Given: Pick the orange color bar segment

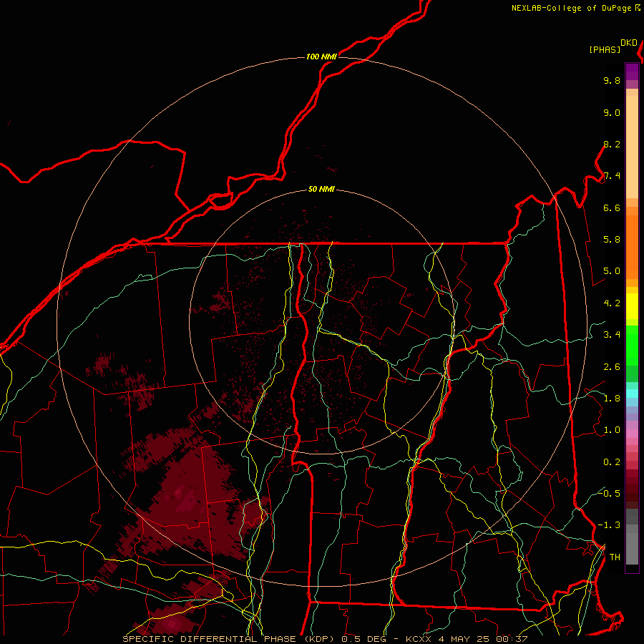Looking at the screenshot, I should (x=632, y=247).
